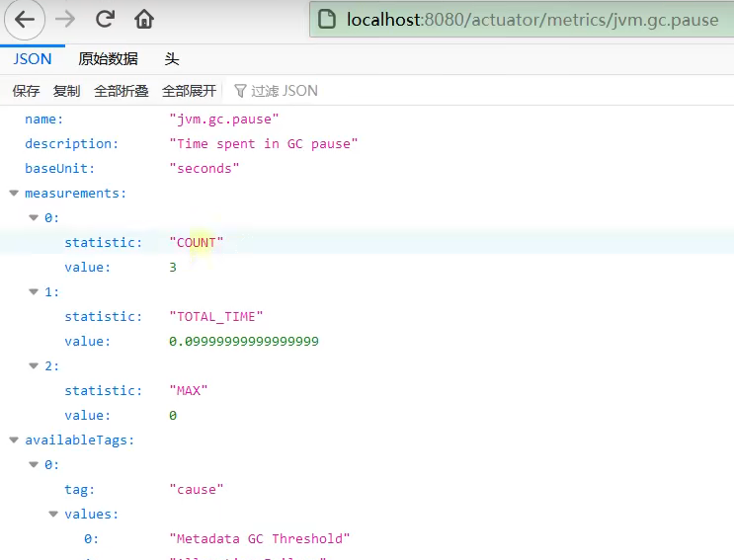This screenshot has width=734, height=560.
Task: Select "Metadata GC Threshold" value
Action: click(260, 539)
